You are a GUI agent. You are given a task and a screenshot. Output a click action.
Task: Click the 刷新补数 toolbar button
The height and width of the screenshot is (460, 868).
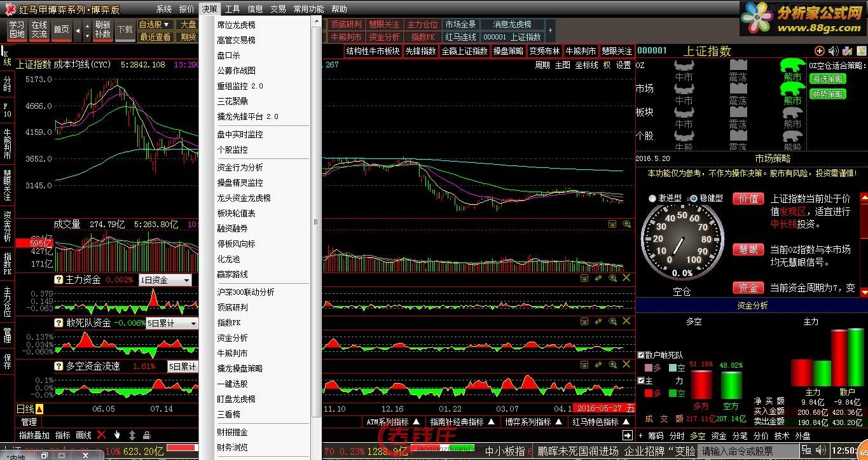[102, 30]
